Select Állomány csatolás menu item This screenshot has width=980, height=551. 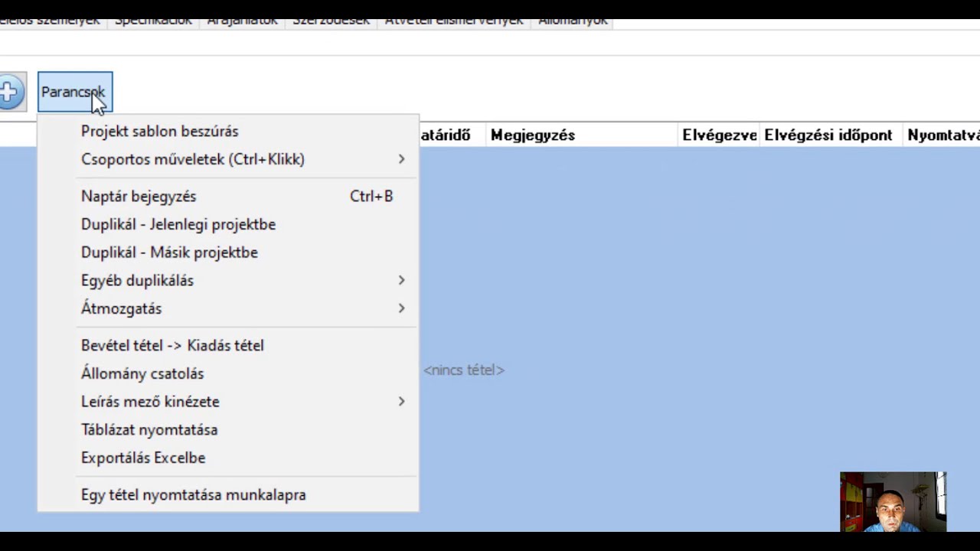point(227,373)
